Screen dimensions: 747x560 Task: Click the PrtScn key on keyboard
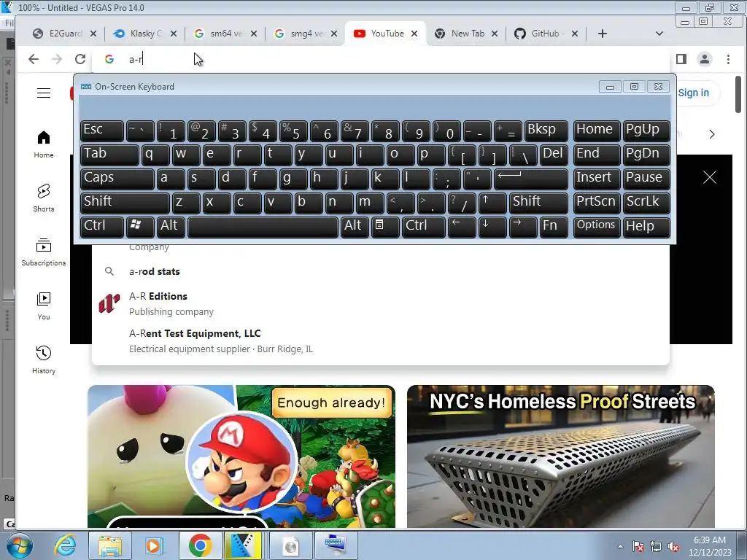click(x=597, y=203)
